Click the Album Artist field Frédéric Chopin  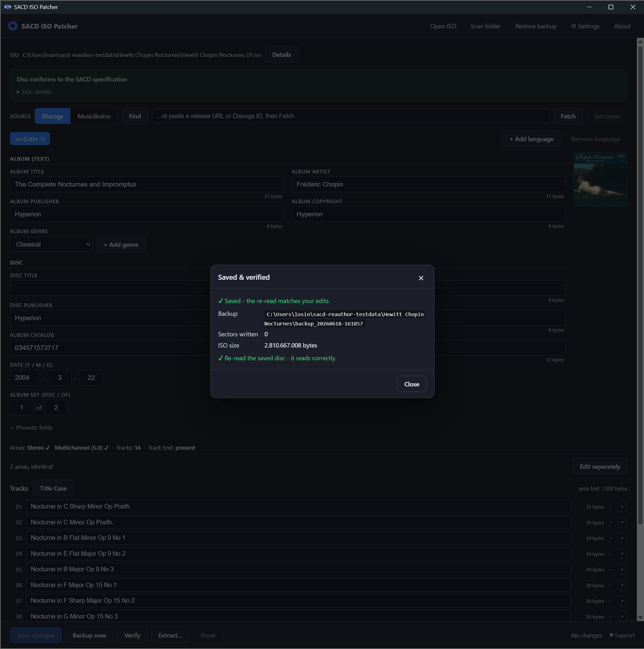pos(429,184)
